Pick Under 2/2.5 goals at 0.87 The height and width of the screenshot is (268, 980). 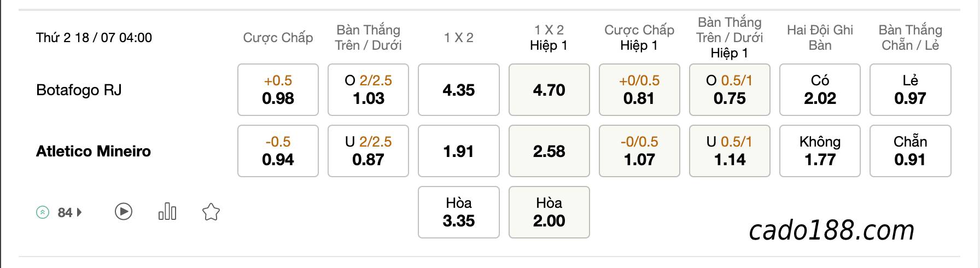tap(368, 151)
